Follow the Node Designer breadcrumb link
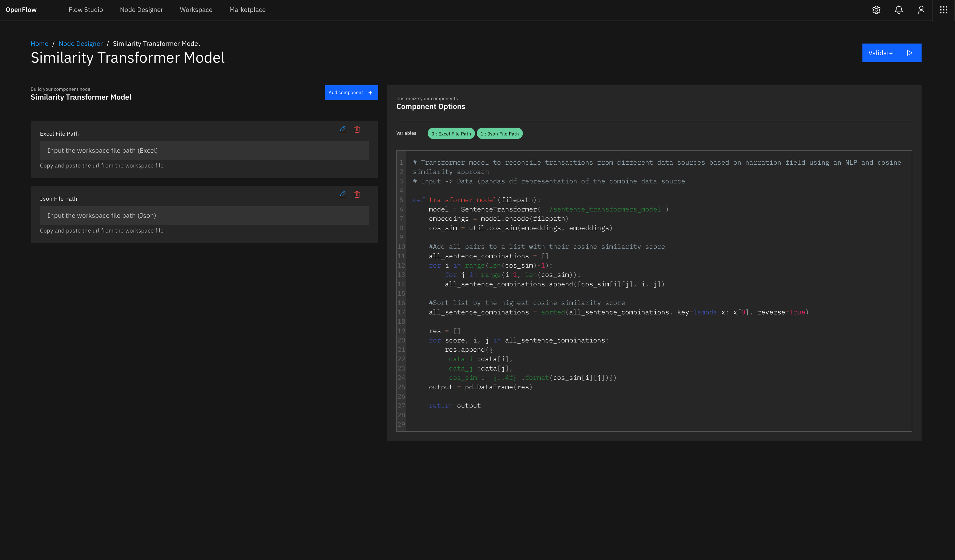Viewport: 955px width, 560px height. pyautogui.click(x=80, y=44)
